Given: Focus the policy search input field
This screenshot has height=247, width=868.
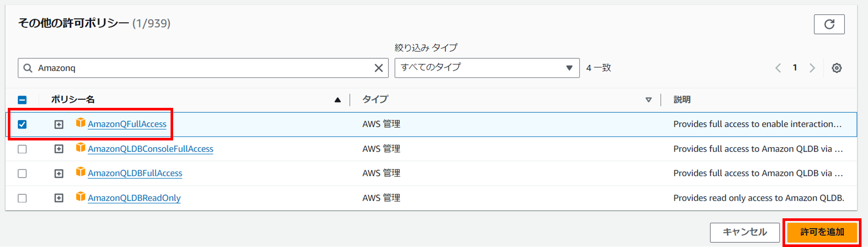Looking at the screenshot, I should 200,68.
